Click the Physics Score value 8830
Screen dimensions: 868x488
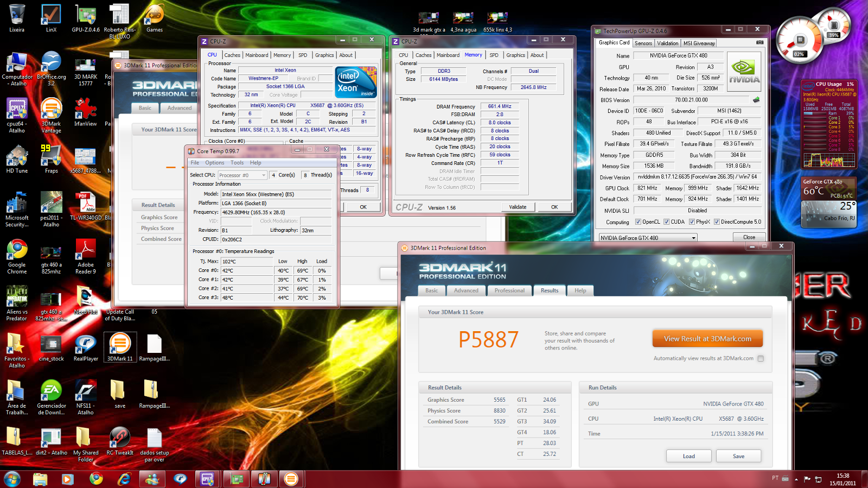(x=499, y=410)
